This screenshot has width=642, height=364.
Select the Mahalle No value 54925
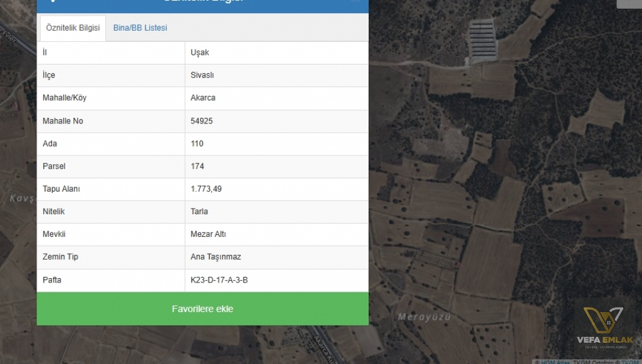(x=202, y=121)
